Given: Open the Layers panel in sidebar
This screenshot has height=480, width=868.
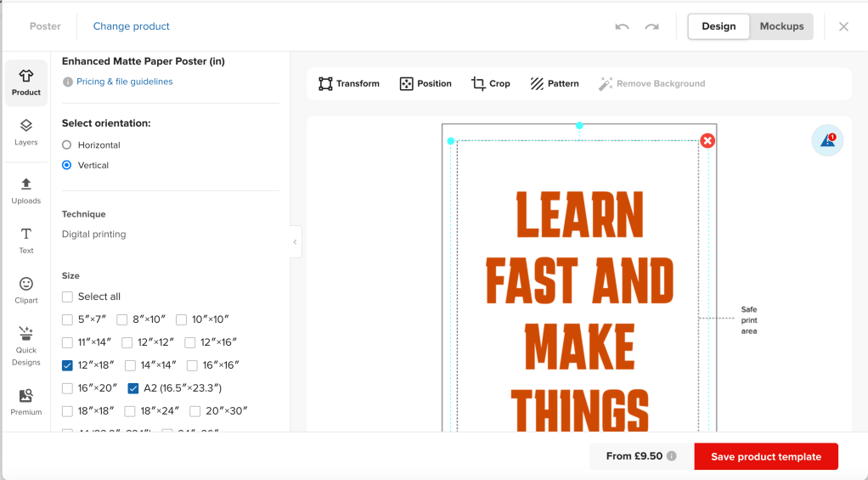Looking at the screenshot, I should coord(26,132).
